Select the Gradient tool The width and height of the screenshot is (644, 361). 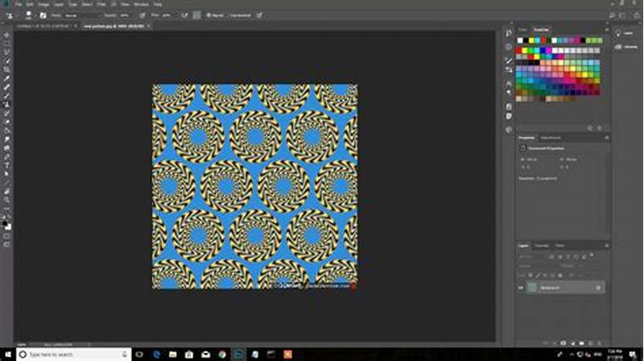coord(6,131)
